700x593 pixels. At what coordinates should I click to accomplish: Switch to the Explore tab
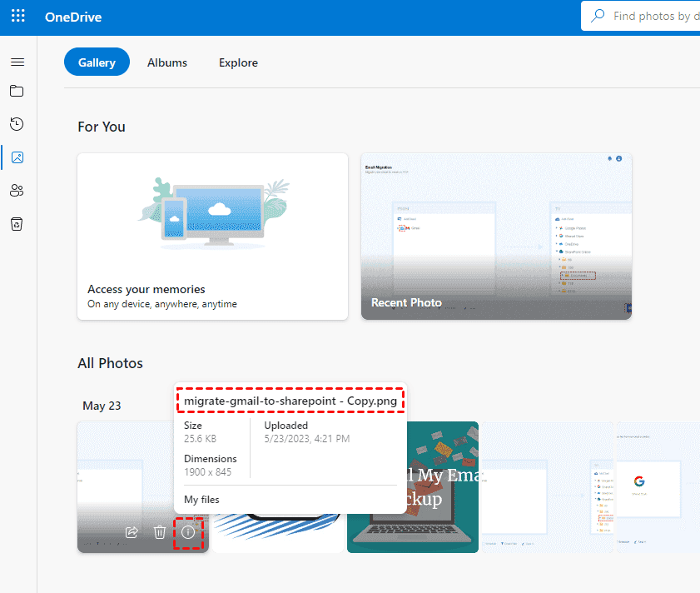tap(238, 62)
